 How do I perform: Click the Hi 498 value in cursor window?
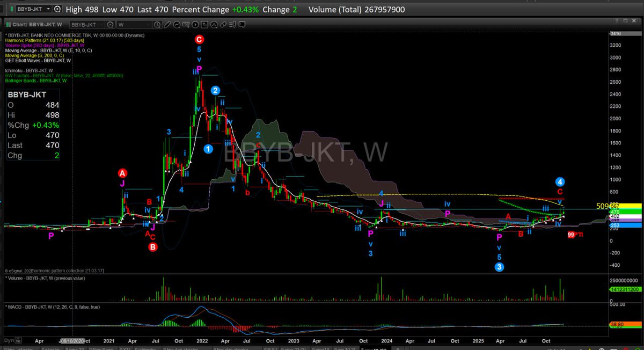click(x=52, y=115)
